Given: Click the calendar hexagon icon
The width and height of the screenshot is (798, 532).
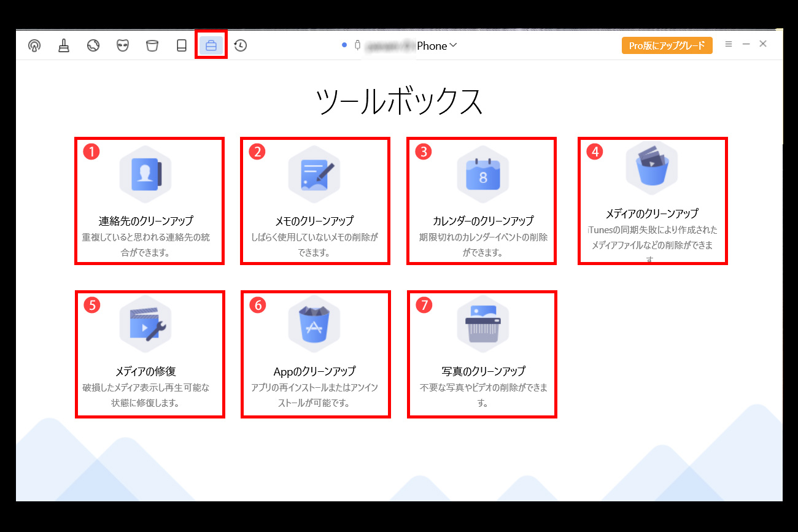Looking at the screenshot, I should click(483, 174).
